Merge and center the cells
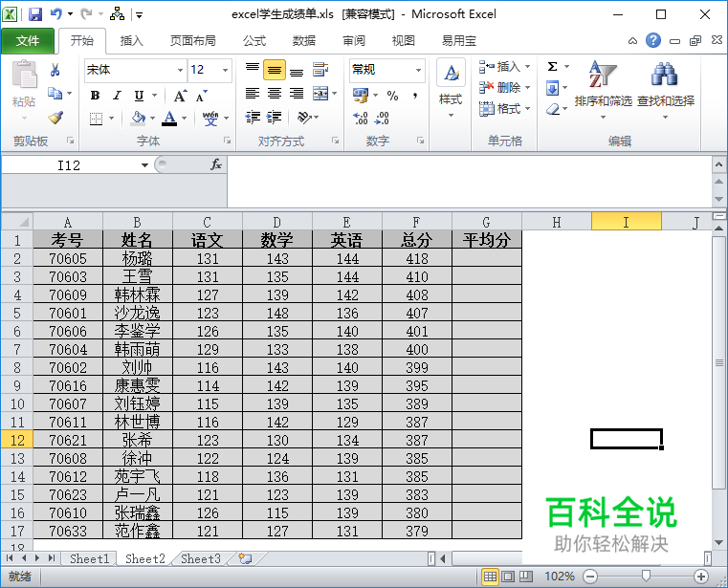The width and height of the screenshot is (728, 588). coord(320,94)
